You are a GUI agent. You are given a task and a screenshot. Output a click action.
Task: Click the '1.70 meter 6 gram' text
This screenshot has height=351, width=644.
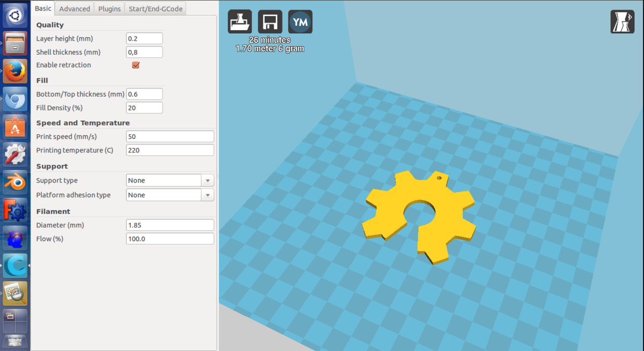270,49
